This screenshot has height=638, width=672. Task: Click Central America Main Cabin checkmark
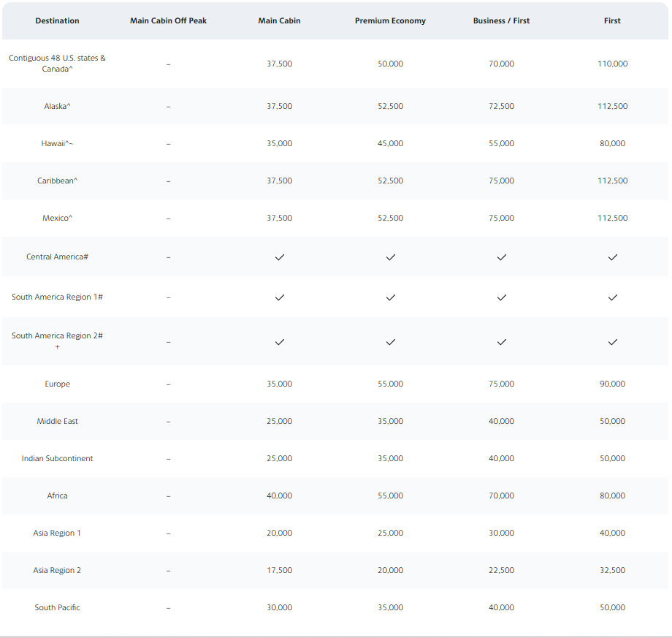tap(280, 257)
